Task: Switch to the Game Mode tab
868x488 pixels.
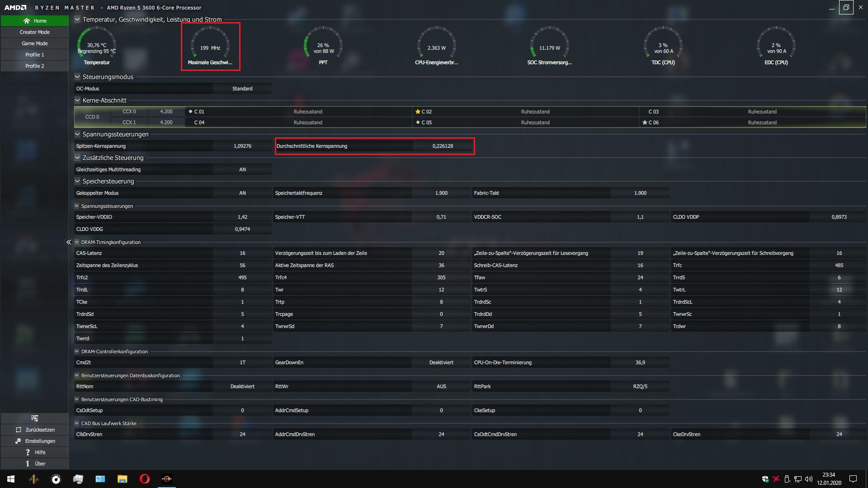Action: [x=35, y=43]
